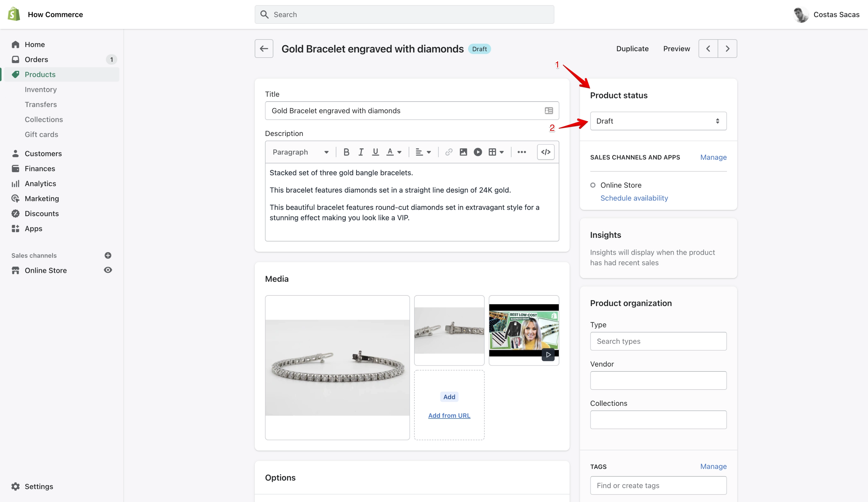Go to next product chevron
Image resolution: width=868 pixels, height=502 pixels.
[728, 49]
